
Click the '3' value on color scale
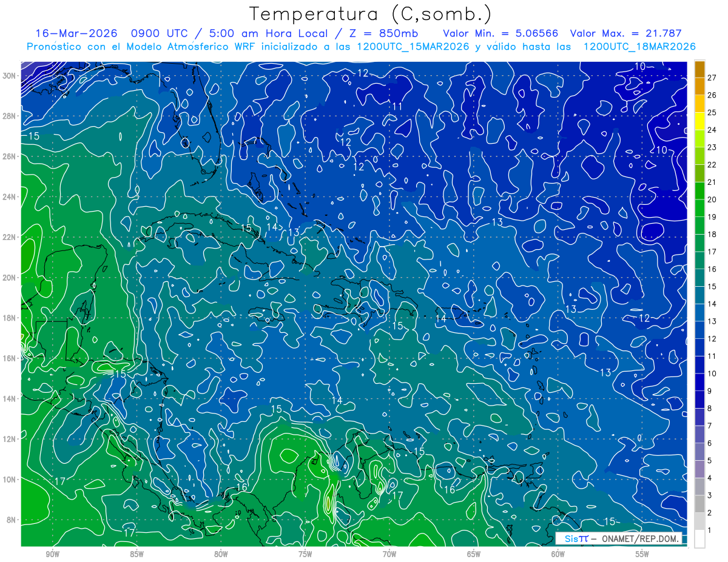pos(710,495)
